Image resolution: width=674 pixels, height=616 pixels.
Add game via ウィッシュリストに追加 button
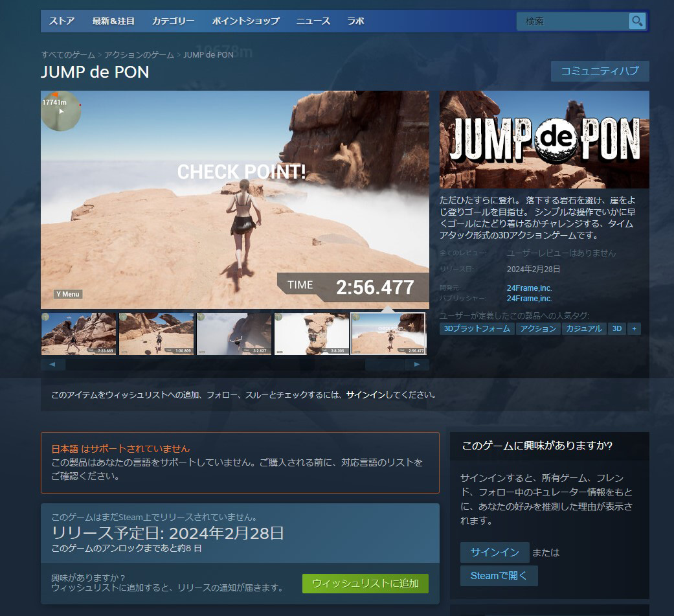[365, 583]
